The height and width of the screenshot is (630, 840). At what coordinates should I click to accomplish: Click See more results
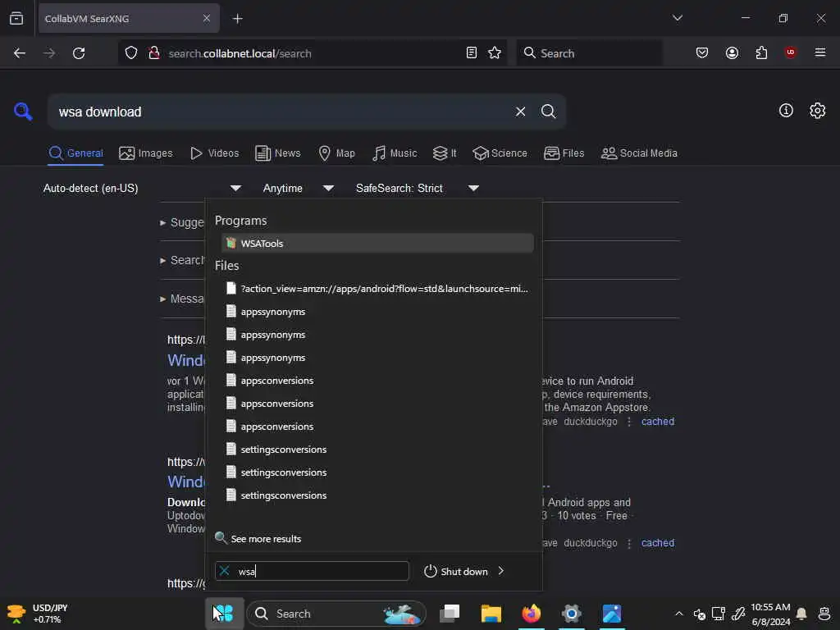[x=258, y=538]
